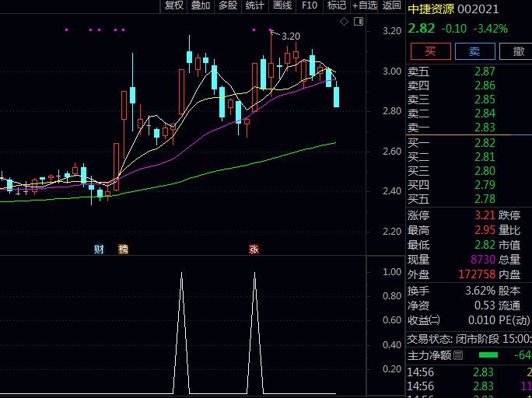Click the 财 financial event marker
Image resolution: width=532 pixels, height=398 pixels.
[99, 249]
